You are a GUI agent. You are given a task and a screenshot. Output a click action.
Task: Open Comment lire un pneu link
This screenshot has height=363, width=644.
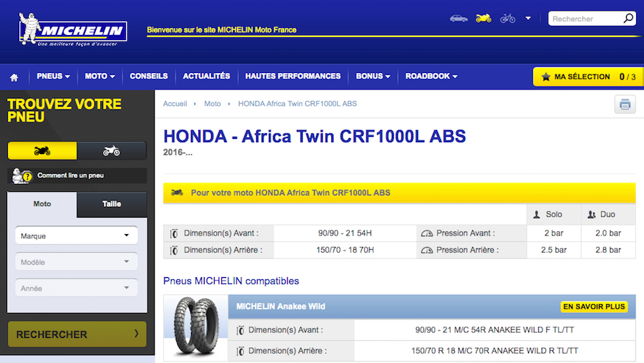click(x=71, y=175)
